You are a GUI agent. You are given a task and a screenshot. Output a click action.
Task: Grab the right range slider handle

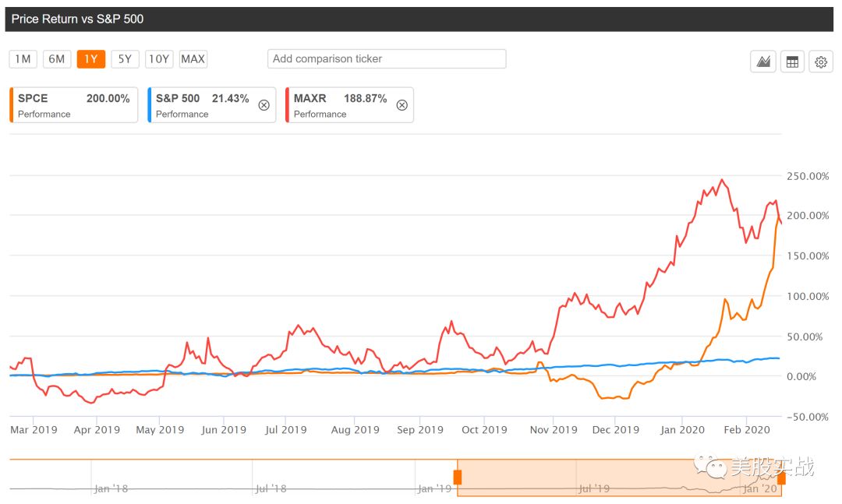781,478
